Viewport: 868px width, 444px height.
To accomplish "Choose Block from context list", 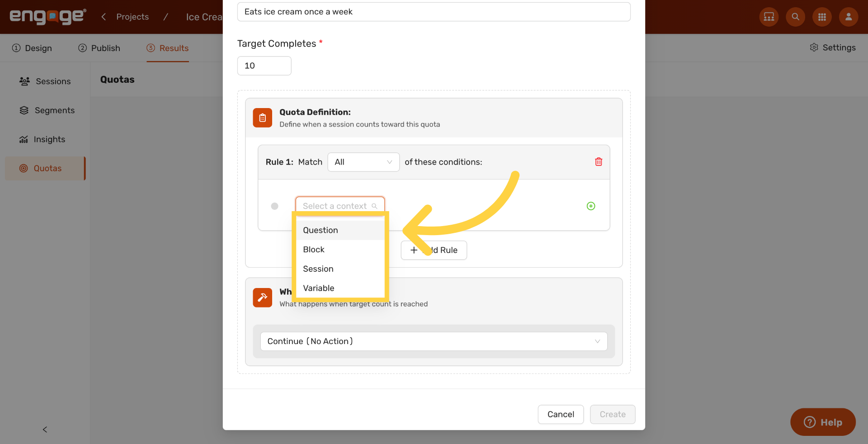I will pos(340,250).
